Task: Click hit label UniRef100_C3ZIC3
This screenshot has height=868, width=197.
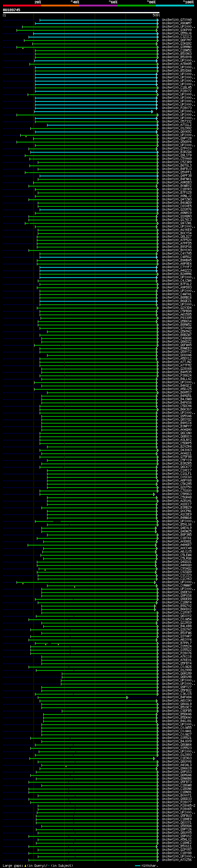Action: point(177,37)
